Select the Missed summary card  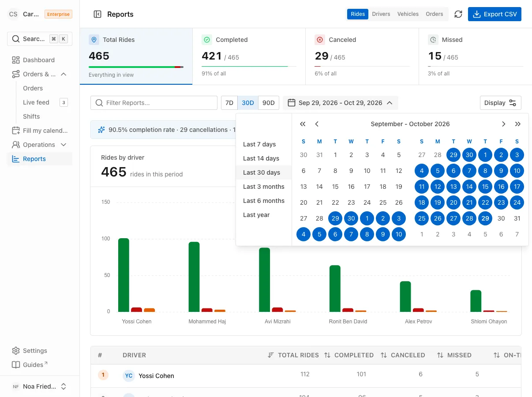pyautogui.click(x=475, y=56)
